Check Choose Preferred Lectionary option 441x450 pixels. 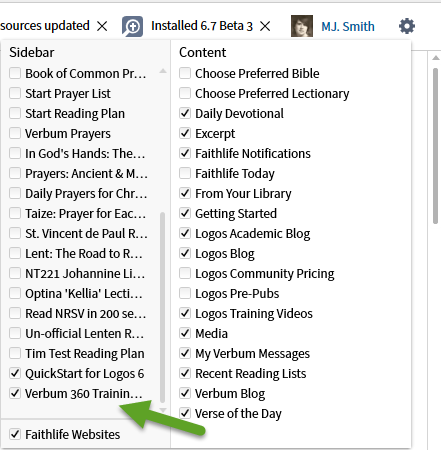(185, 93)
